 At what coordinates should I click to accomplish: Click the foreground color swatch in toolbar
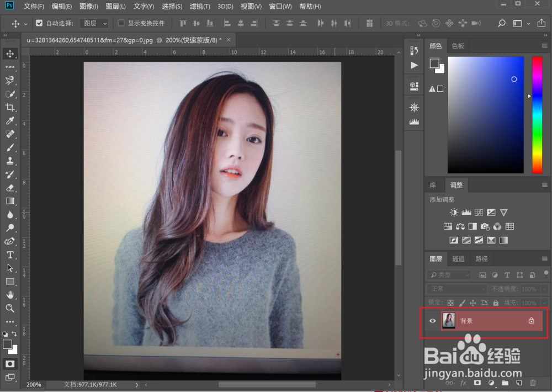tap(7, 344)
